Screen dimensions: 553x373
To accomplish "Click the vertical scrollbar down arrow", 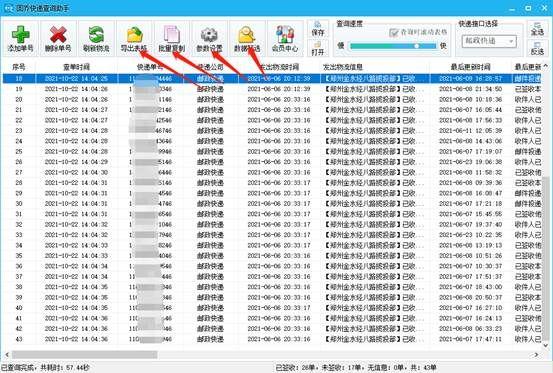I will (546, 346).
